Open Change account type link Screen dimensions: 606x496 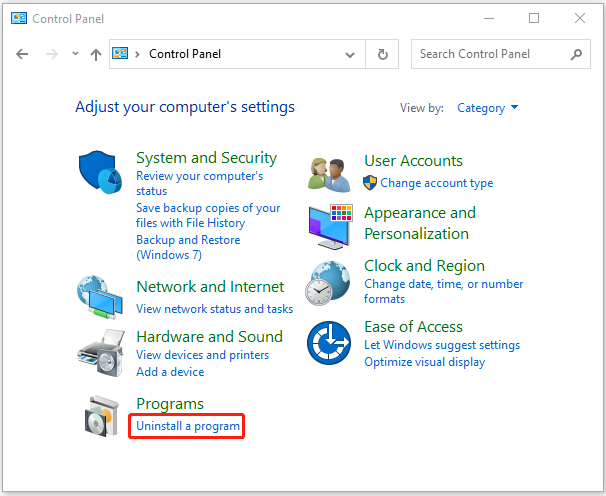point(436,183)
